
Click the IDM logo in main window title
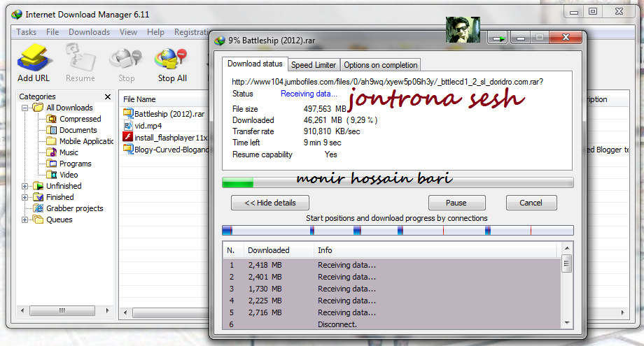point(17,15)
